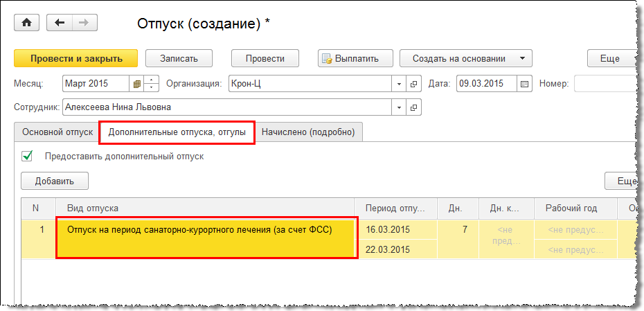Increase the month with the stepper up arrow

[152, 80]
